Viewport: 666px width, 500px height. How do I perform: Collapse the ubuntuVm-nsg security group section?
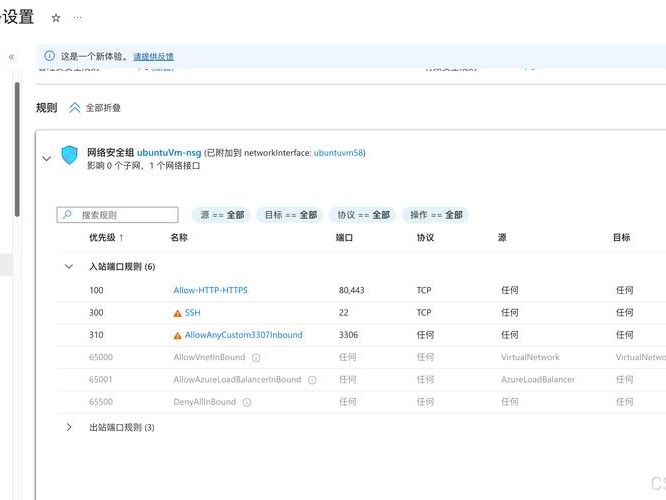(x=47, y=159)
